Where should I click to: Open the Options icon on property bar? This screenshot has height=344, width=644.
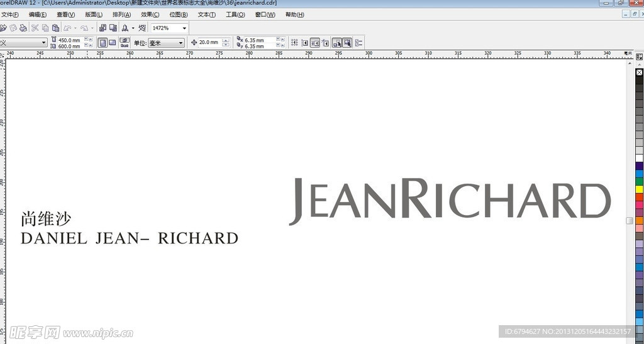click(358, 43)
